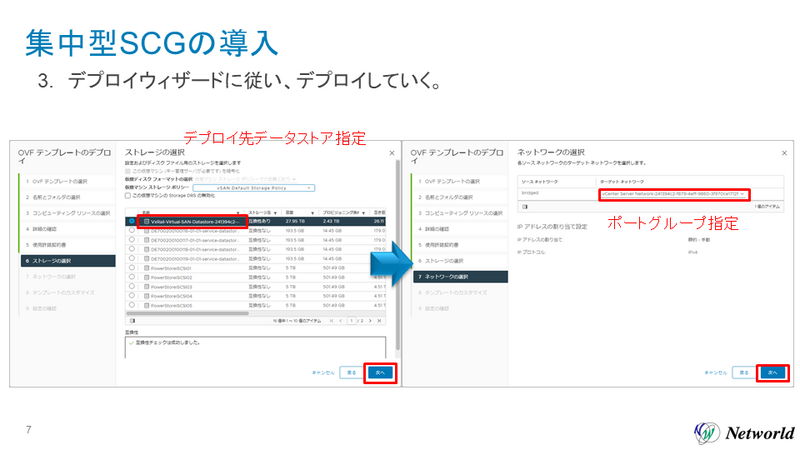Click 戻る in the storage dialog
The width and height of the screenshot is (800, 450).
click(352, 373)
